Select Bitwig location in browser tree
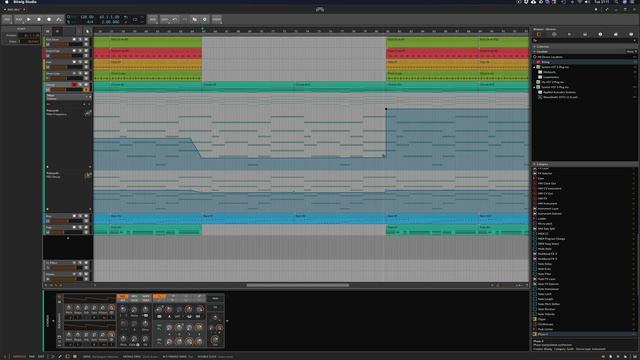Viewport: 640px width, 360px height. (x=584, y=62)
